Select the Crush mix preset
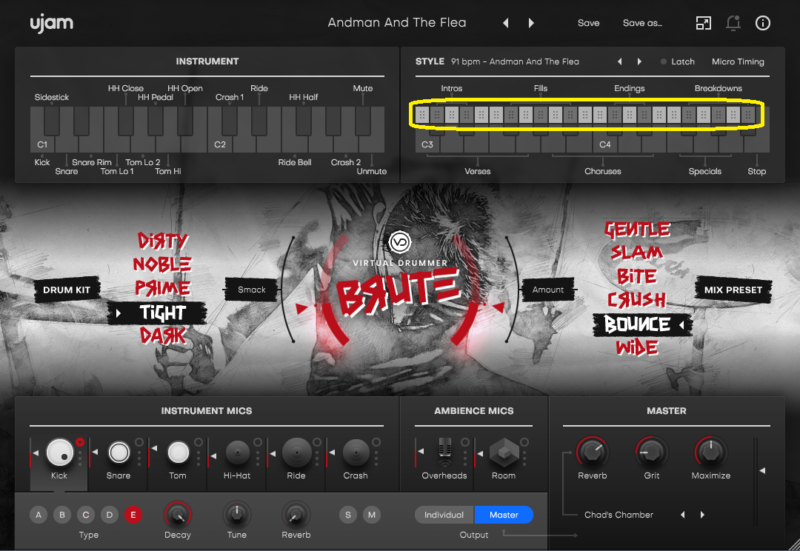The height and width of the screenshot is (551, 800). click(637, 300)
